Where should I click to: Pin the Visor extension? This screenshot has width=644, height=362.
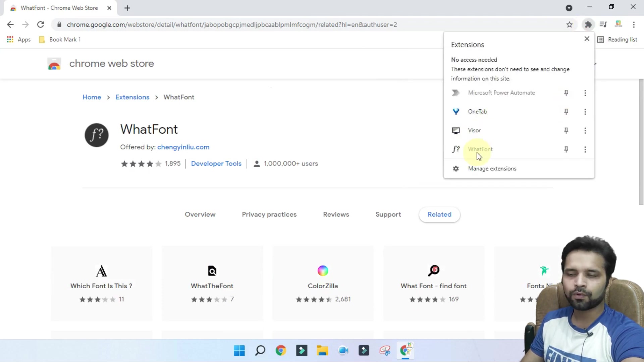(566, 130)
